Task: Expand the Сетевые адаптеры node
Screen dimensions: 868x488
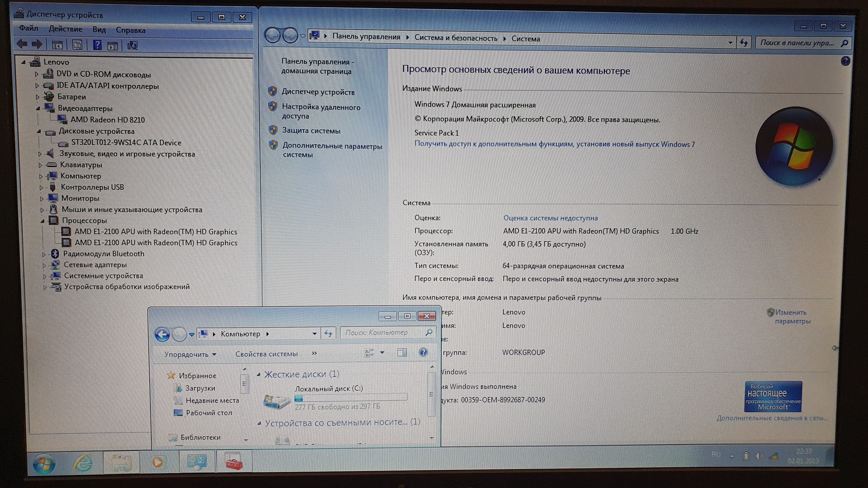Action: click(x=44, y=265)
